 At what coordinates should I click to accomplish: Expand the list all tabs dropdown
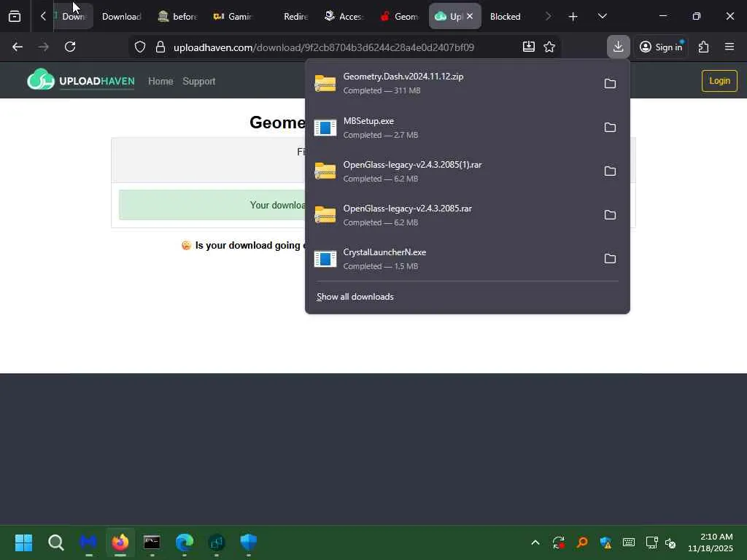pyautogui.click(x=602, y=16)
